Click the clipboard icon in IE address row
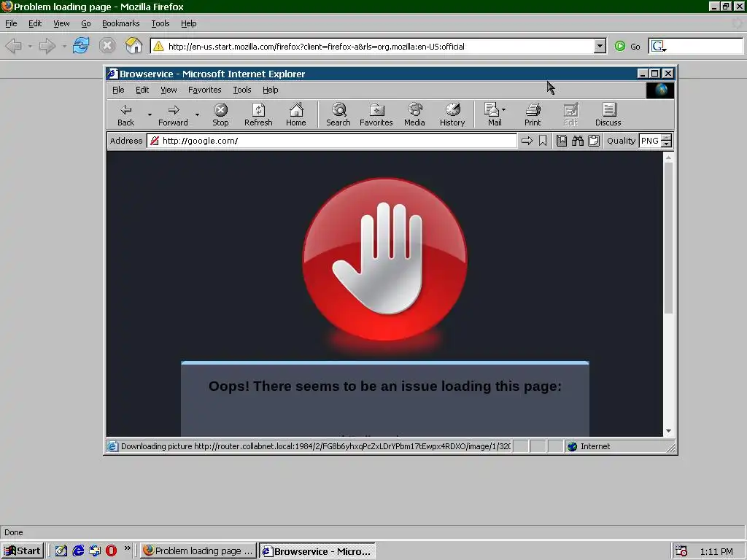This screenshot has width=747, height=560. click(594, 141)
